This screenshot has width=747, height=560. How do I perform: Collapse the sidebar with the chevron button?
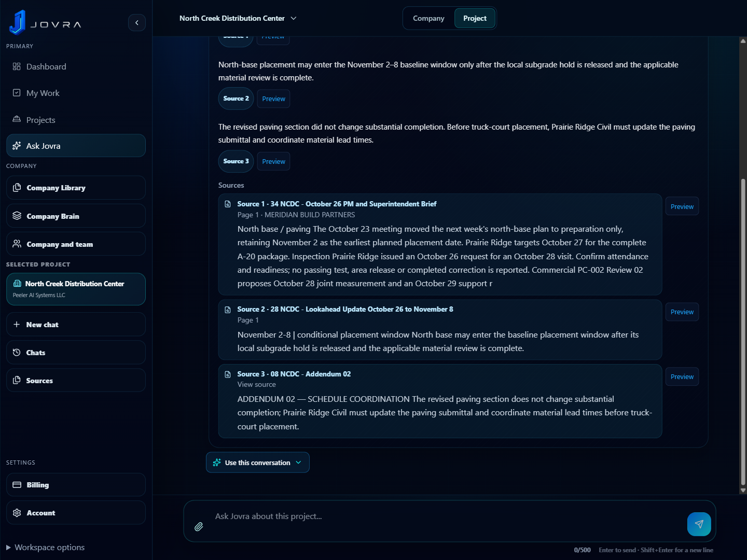137,22
